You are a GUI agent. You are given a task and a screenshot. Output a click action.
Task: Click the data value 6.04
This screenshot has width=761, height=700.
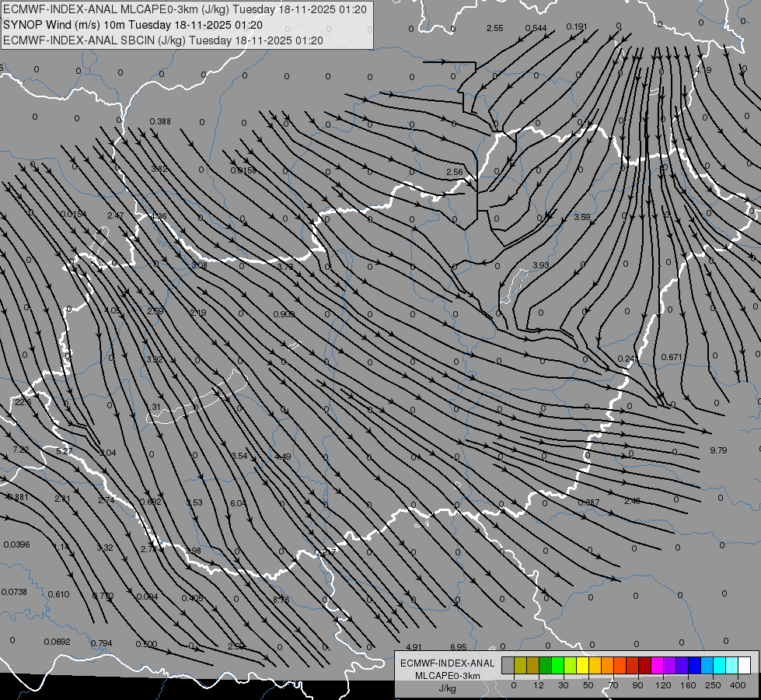click(238, 503)
